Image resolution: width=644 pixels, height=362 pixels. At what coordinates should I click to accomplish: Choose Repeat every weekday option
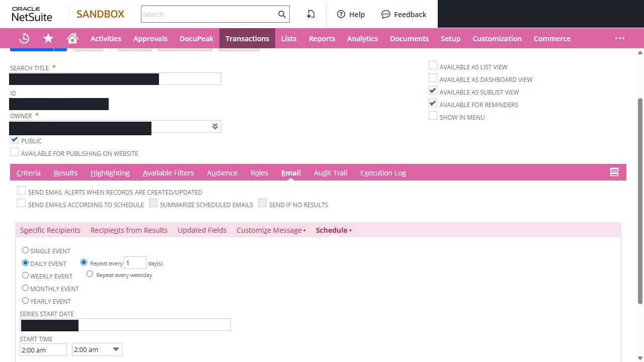90,274
